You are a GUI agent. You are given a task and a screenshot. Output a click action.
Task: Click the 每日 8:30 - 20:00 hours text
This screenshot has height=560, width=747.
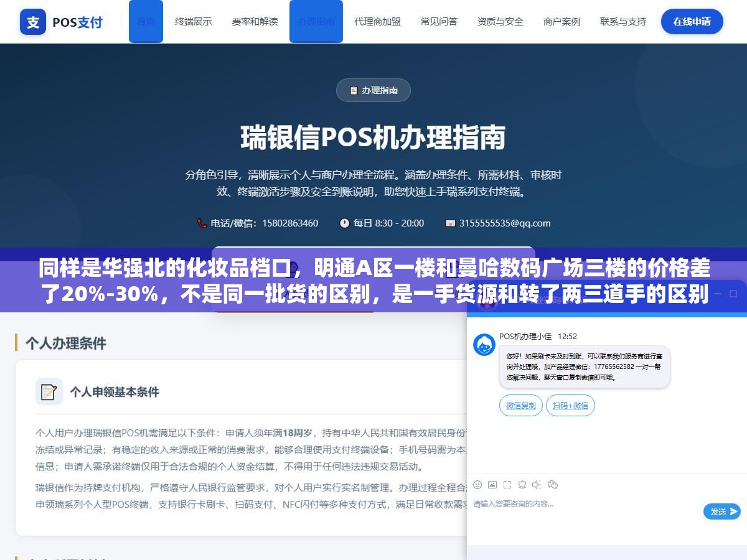pos(388,223)
